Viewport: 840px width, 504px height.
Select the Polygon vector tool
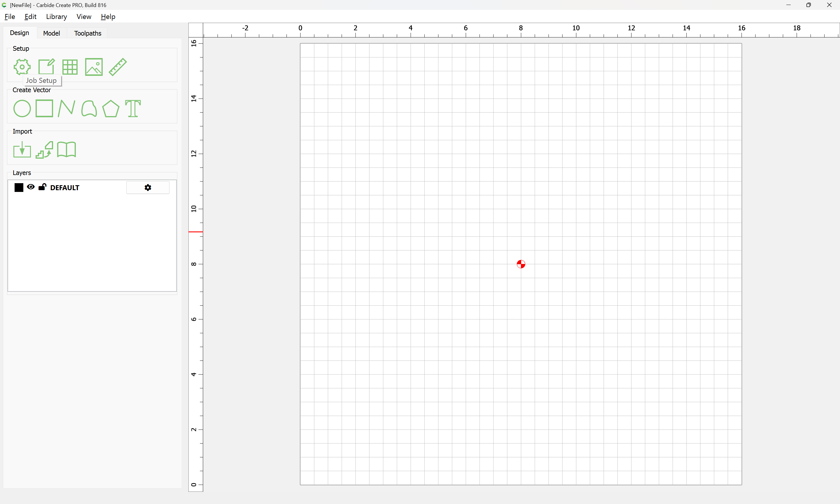tap(111, 109)
